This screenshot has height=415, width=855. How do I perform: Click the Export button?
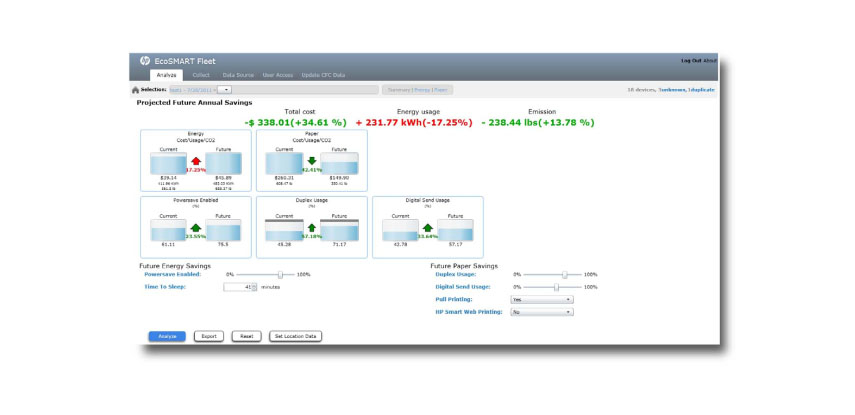point(209,336)
